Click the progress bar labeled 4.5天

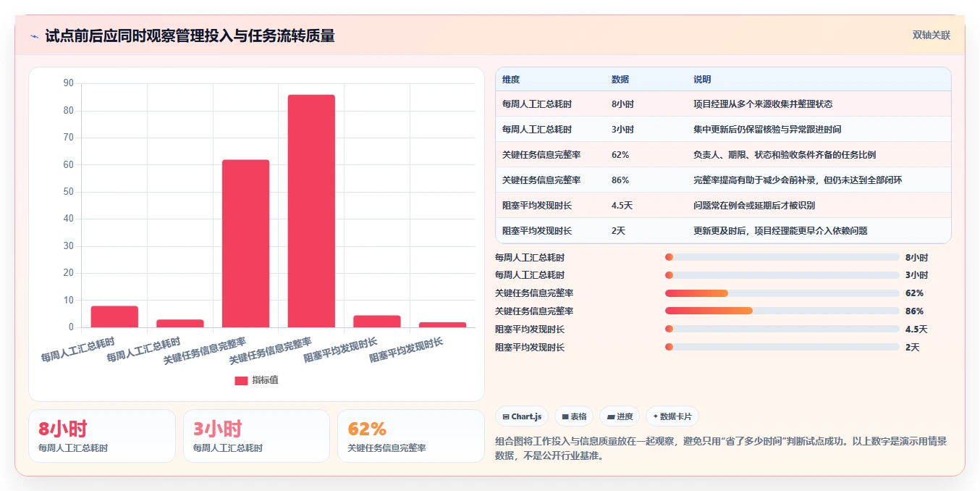782,330
